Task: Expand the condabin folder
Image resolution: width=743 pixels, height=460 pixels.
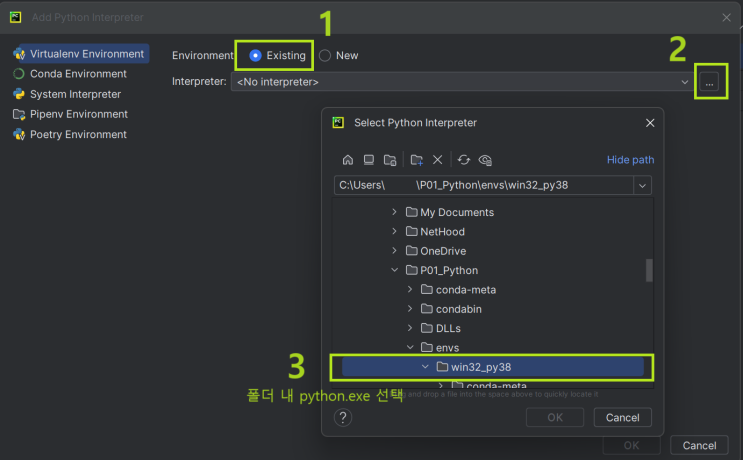Action: point(410,309)
